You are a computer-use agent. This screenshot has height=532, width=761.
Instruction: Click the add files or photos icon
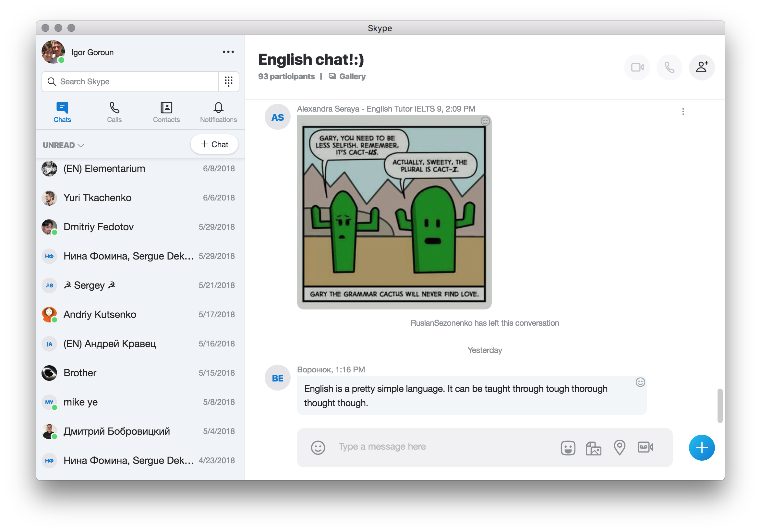(x=593, y=448)
